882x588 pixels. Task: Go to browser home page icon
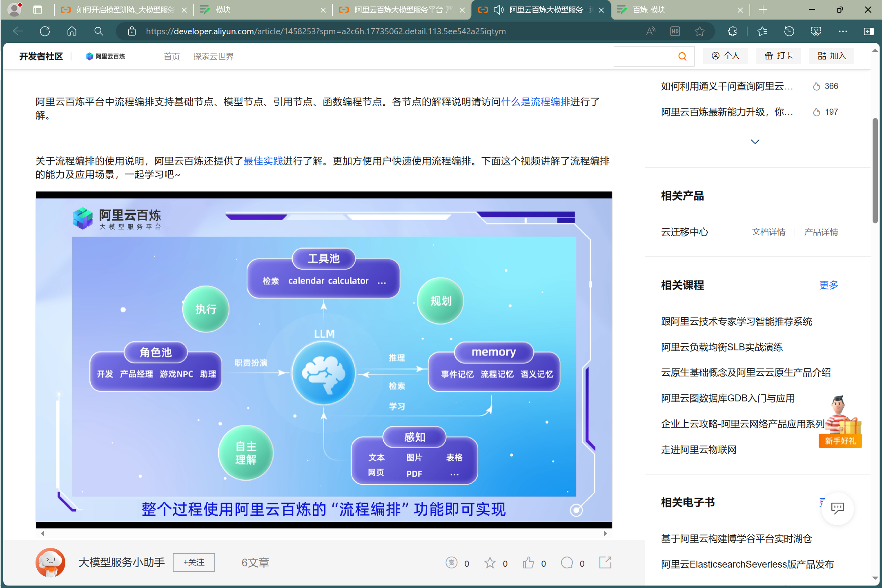(x=72, y=31)
